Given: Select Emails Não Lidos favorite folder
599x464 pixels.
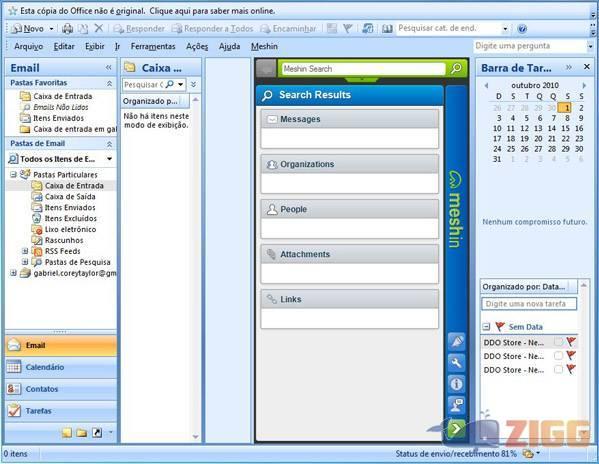Looking at the screenshot, I should click(x=60, y=107).
